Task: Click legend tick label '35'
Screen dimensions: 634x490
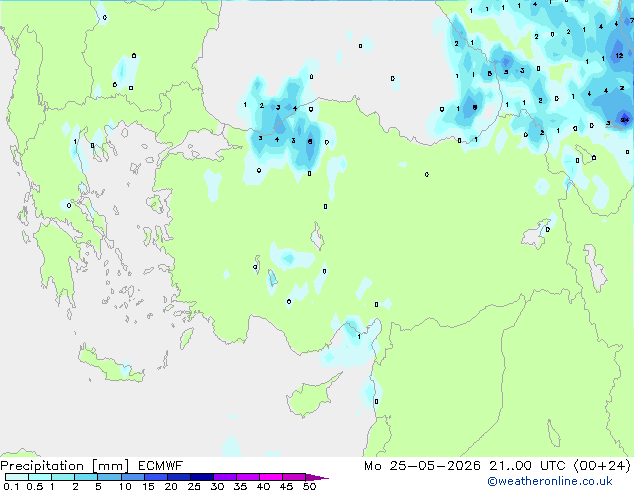Action: (x=240, y=486)
